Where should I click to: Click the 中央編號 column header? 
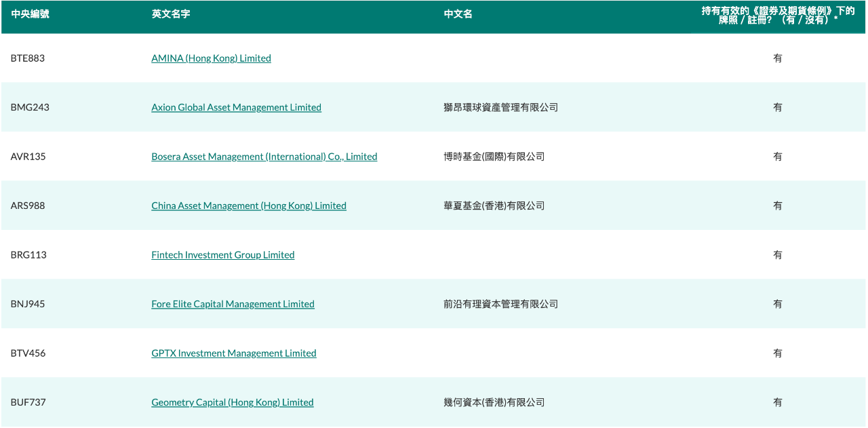[x=30, y=14]
